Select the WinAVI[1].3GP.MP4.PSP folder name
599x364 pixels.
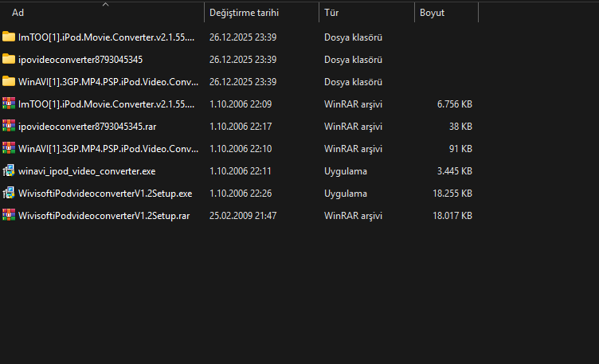108,82
